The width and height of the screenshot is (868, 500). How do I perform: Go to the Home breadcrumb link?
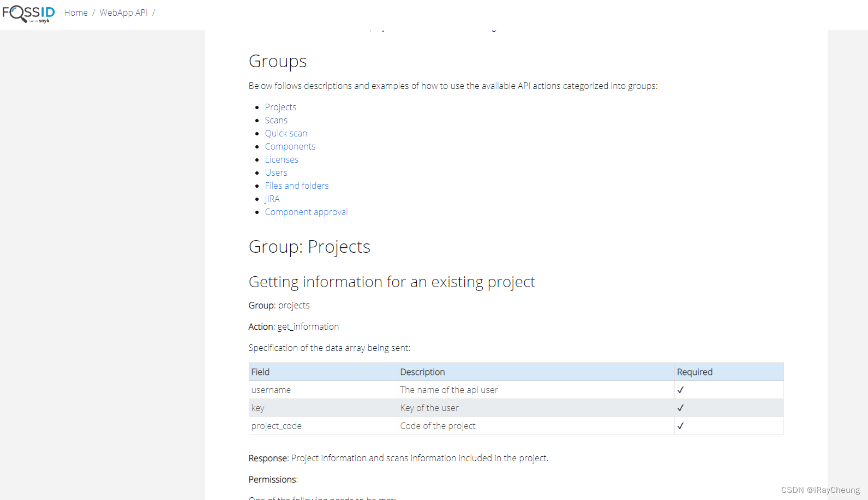(x=76, y=13)
